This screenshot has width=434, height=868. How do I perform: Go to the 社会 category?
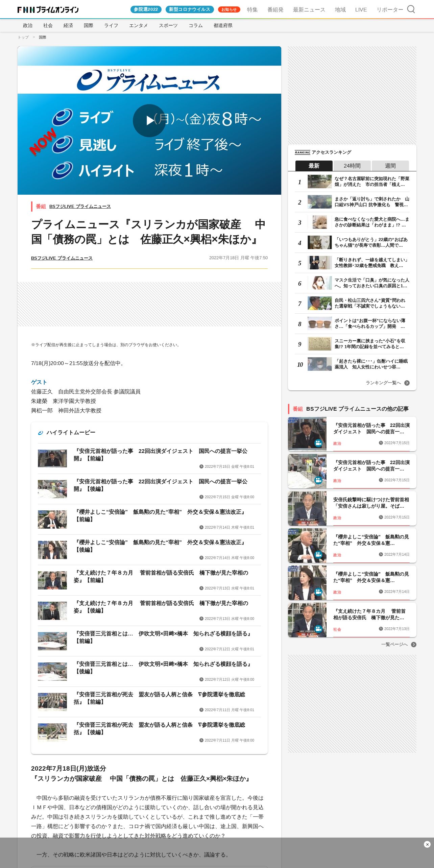48,25
